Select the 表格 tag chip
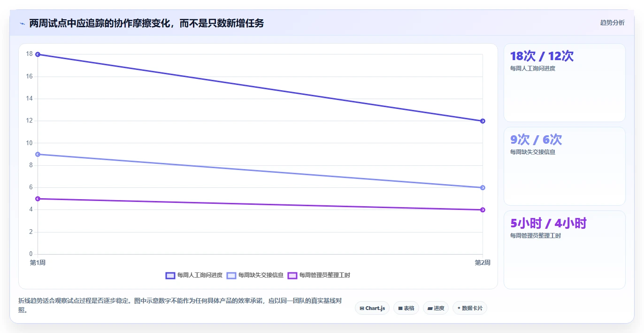This screenshot has width=644, height=333. coord(406,308)
